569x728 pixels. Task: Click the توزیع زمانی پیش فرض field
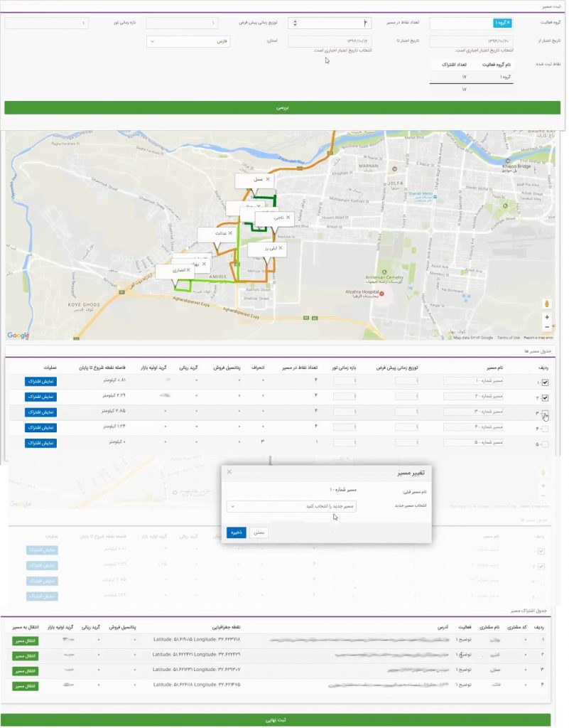coord(183,23)
